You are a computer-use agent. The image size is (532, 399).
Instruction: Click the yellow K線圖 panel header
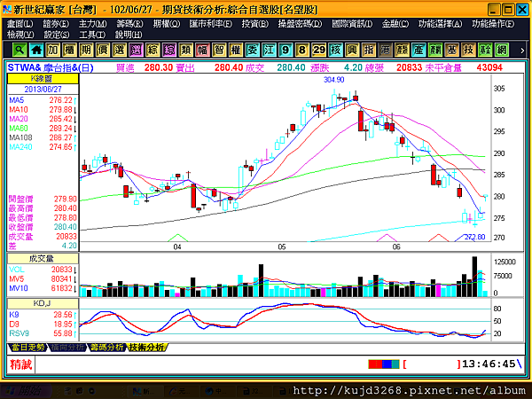click(43, 79)
